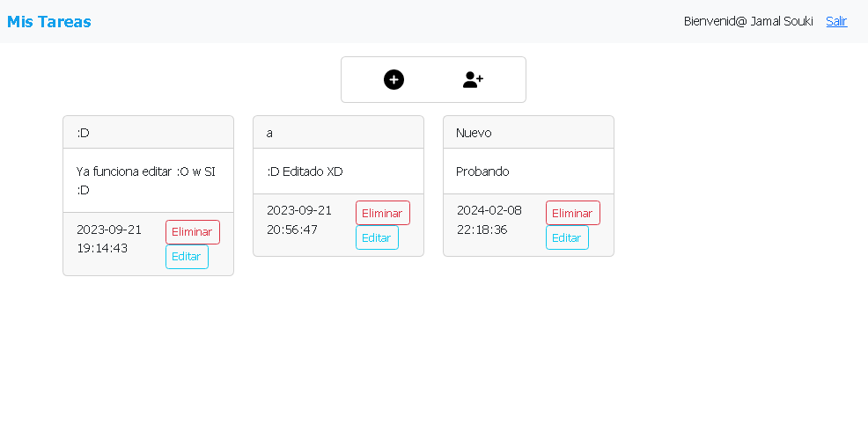Viewport: 868px width, 445px height.
Task: Edit the 'Nuevo' task card
Action: point(567,237)
